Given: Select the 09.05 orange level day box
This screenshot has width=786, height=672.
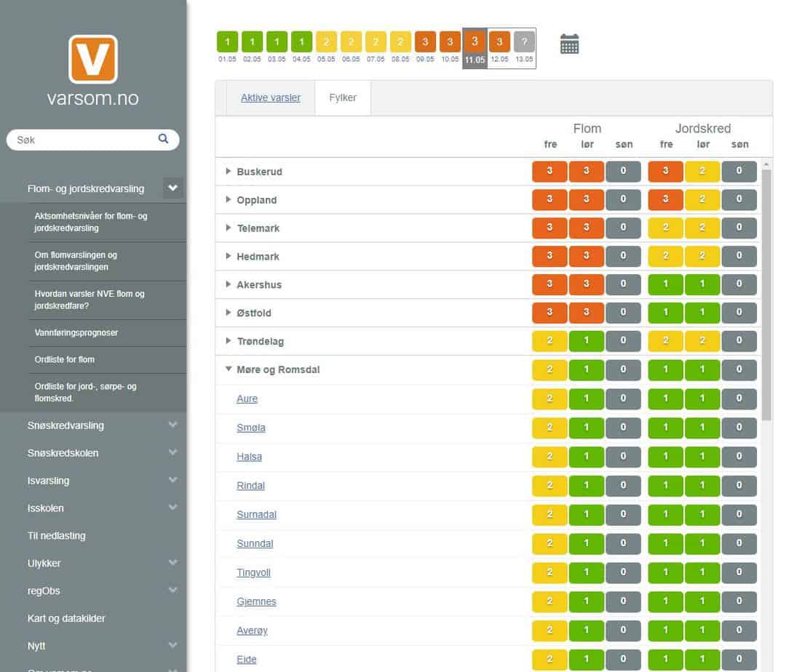Looking at the screenshot, I should tap(425, 42).
